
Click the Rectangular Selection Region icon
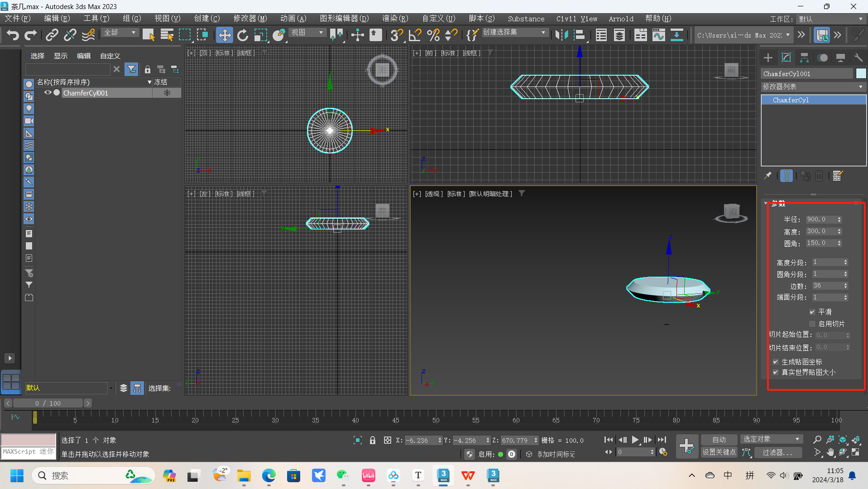184,35
